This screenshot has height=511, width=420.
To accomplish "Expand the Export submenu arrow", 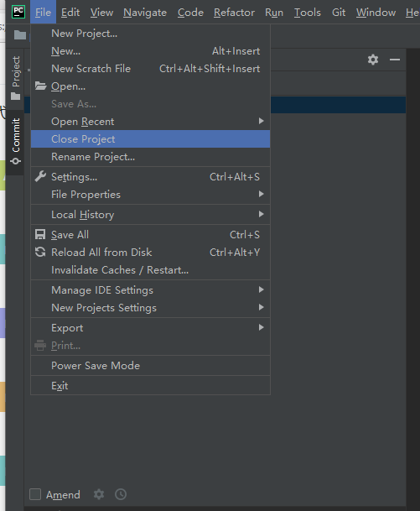I will point(261,327).
